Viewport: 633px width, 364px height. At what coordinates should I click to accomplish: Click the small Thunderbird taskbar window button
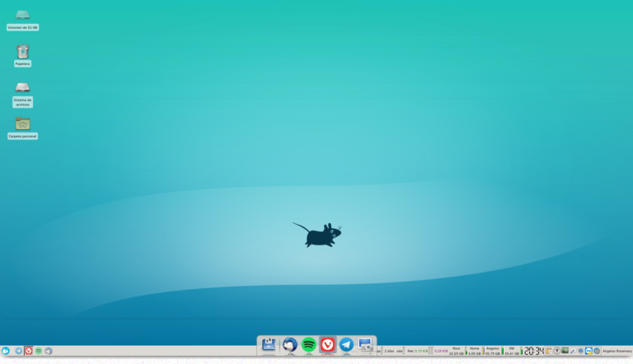point(49,351)
